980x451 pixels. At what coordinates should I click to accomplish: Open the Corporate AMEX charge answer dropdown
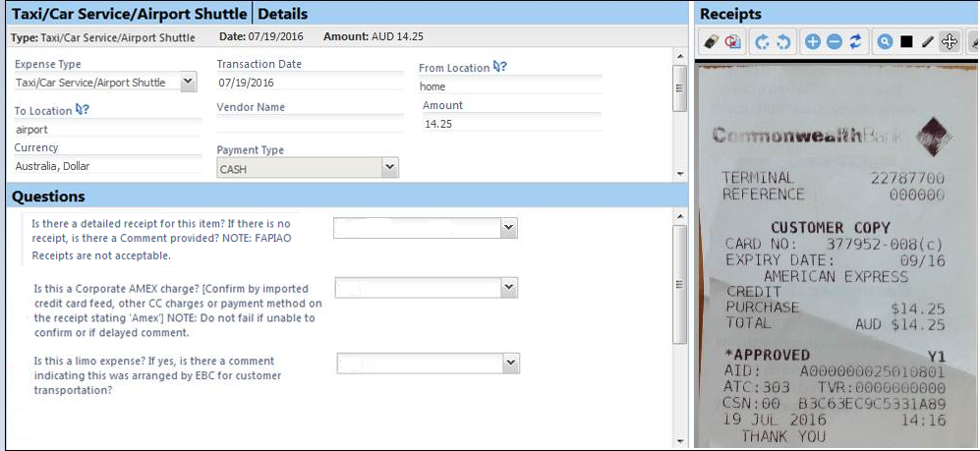point(508,287)
